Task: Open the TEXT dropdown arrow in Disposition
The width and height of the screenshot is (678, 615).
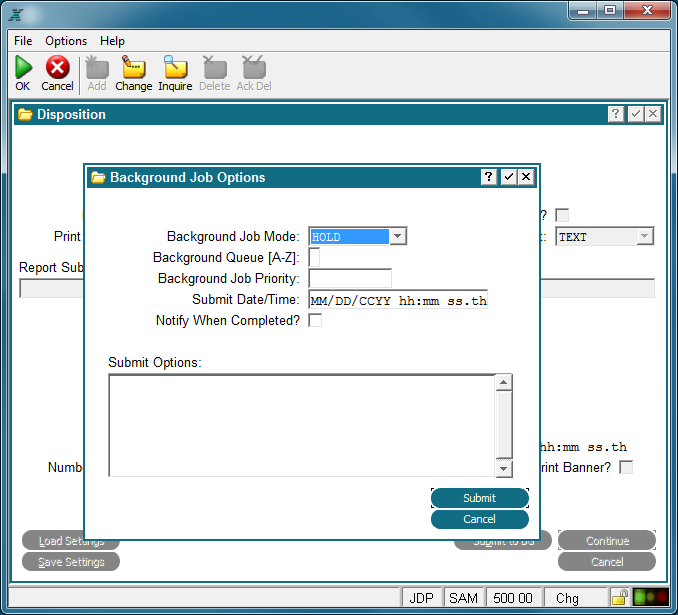Action: click(x=644, y=237)
